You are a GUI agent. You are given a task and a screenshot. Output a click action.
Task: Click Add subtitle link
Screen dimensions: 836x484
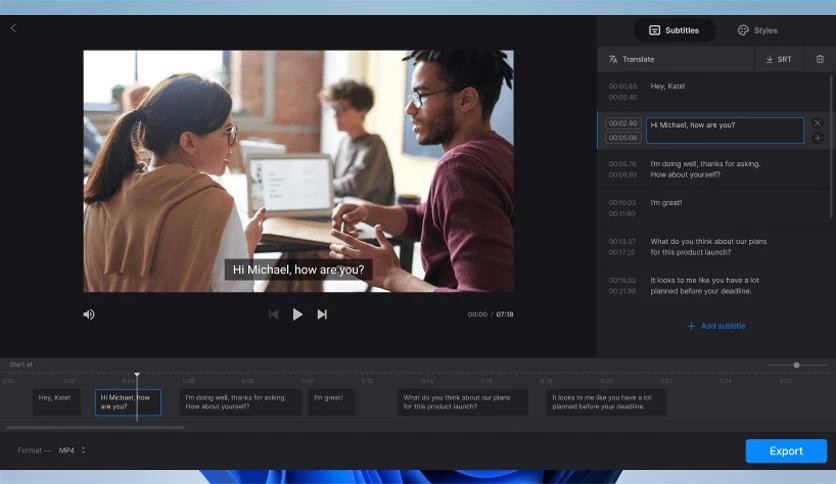click(x=716, y=326)
